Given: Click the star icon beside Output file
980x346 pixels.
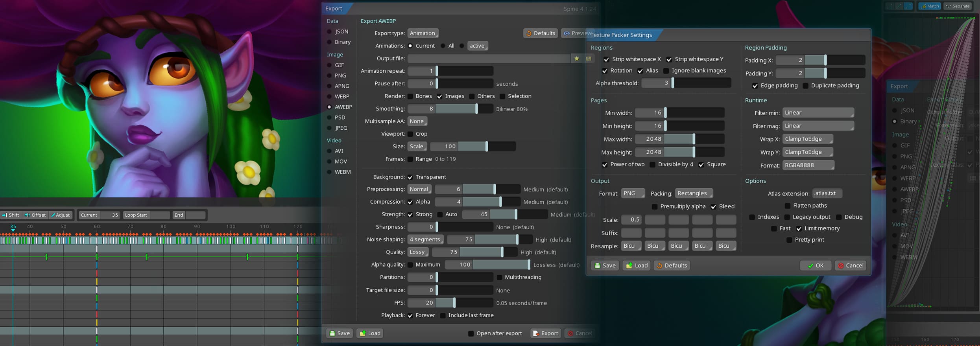Looking at the screenshot, I should [x=576, y=59].
